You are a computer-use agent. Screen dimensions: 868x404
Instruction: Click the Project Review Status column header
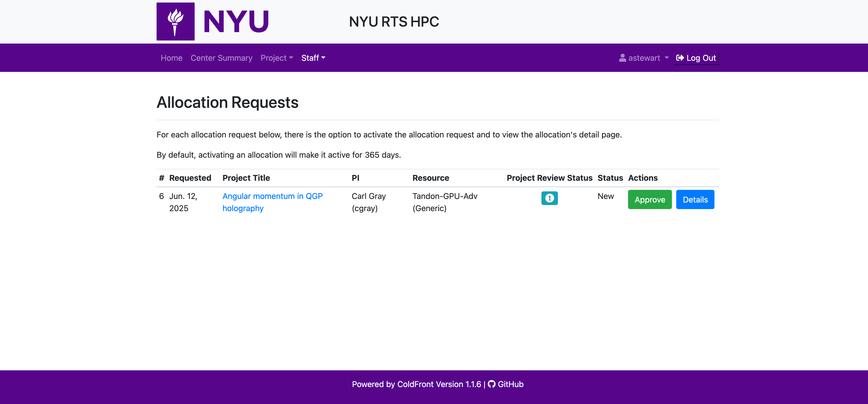[x=549, y=178]
